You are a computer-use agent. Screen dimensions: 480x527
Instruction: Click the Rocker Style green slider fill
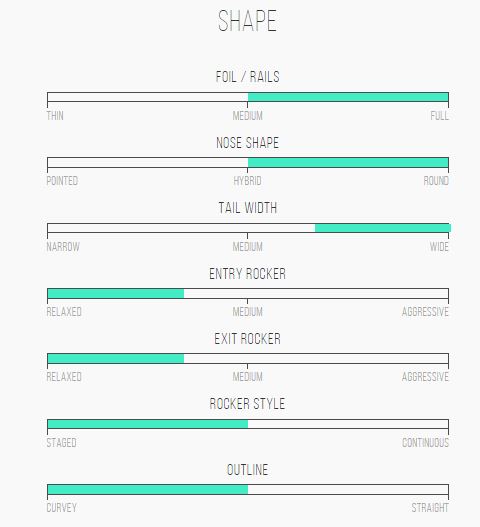(x=148, y=424)
